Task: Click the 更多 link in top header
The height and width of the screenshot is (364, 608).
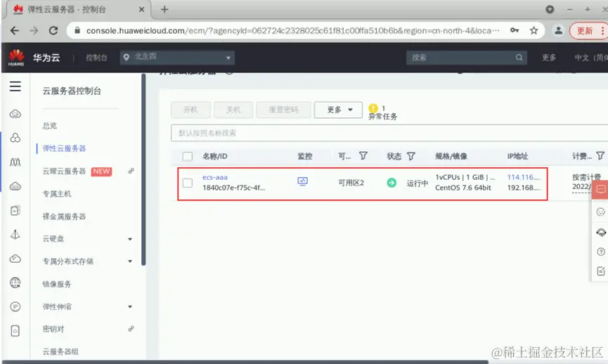Action: pyautogui.click(x=549, y=58)
